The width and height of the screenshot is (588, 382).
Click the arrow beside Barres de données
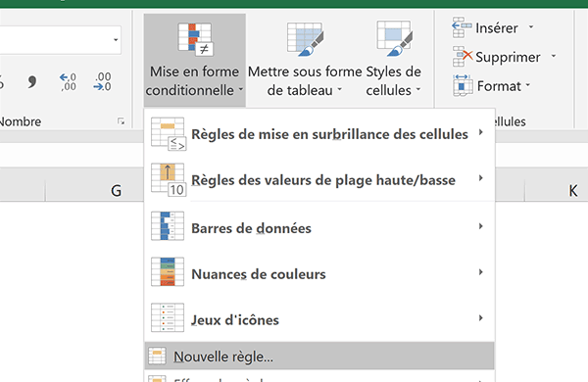click(481, 226)
